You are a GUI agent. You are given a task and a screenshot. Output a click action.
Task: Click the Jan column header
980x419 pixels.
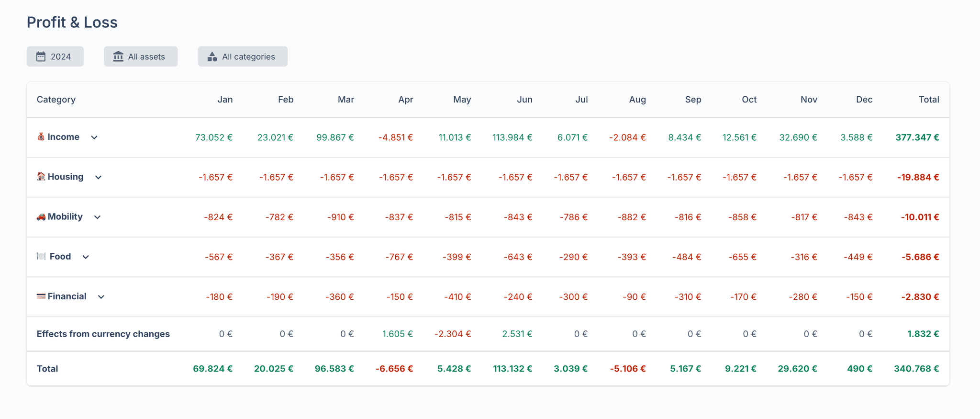(x=225, y=100)
